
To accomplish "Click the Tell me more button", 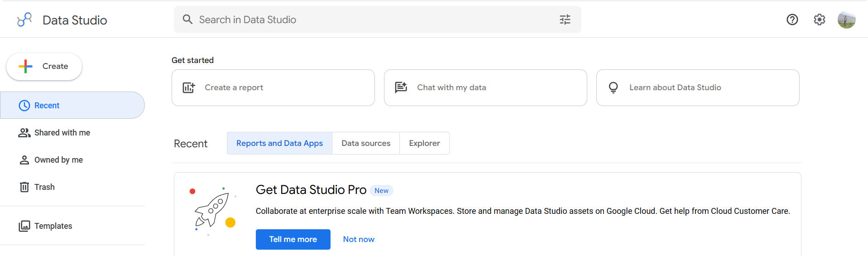I will (293, 239).
